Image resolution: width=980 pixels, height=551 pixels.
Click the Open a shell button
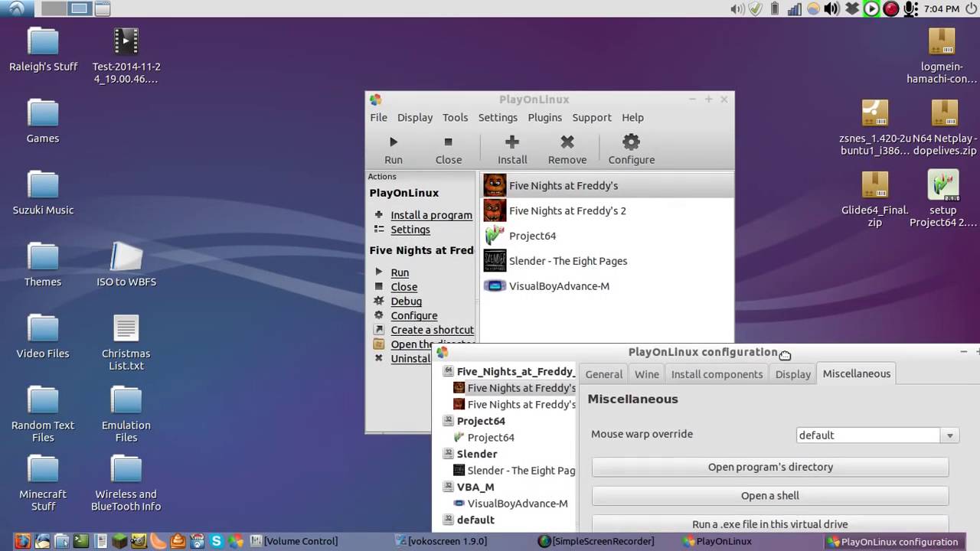(770, 496)
